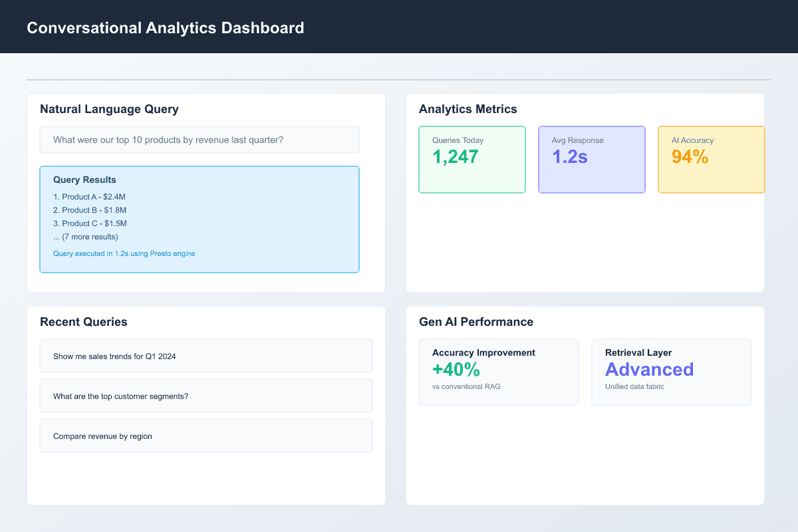Select 'Product A - $2.4M' result row

pyautogui.click(x=90, y=196)
